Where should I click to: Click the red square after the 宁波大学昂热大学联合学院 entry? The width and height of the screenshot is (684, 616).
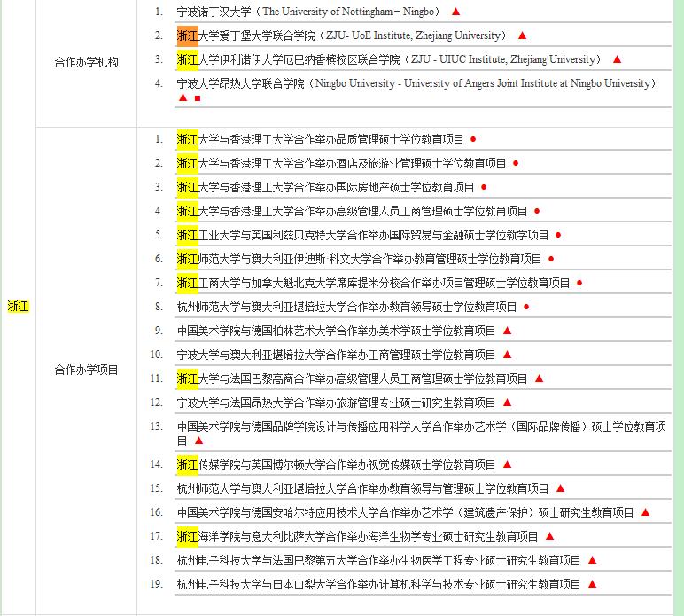tap(197, 97)
